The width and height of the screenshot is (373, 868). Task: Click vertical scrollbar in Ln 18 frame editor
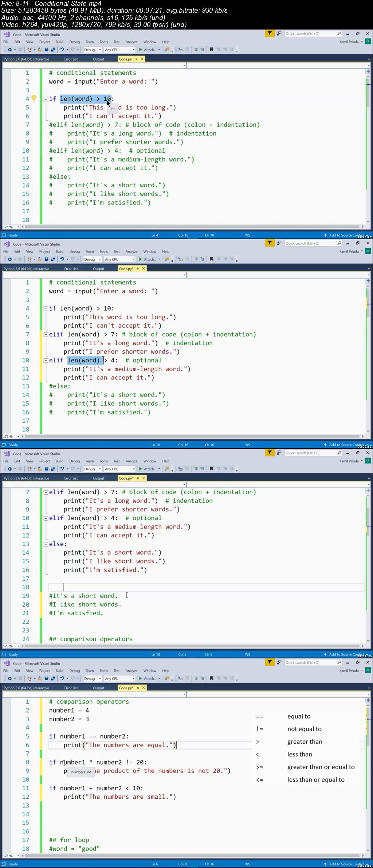click(368, 568)
